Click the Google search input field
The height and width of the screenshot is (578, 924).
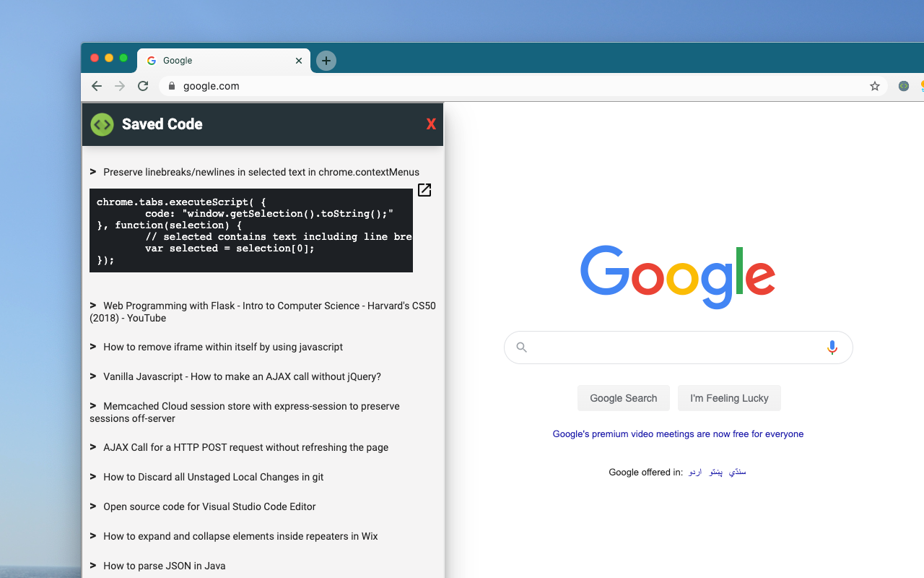(679, 348)
